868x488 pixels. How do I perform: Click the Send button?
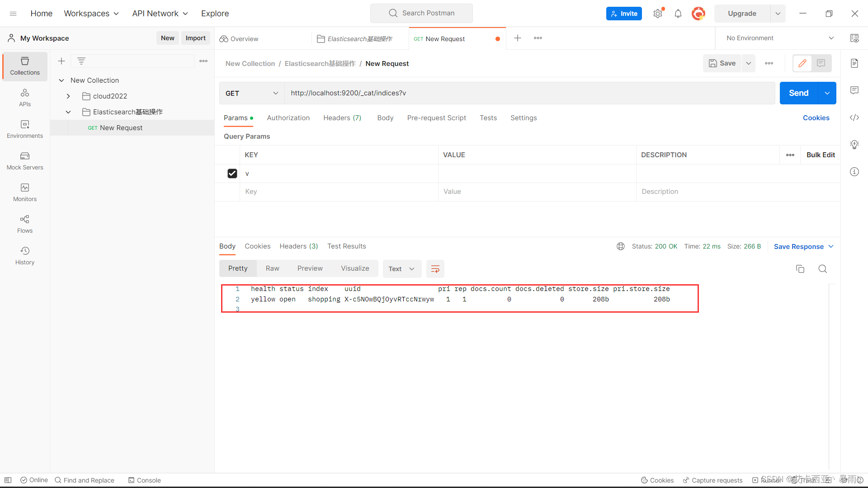pos(799,93)
